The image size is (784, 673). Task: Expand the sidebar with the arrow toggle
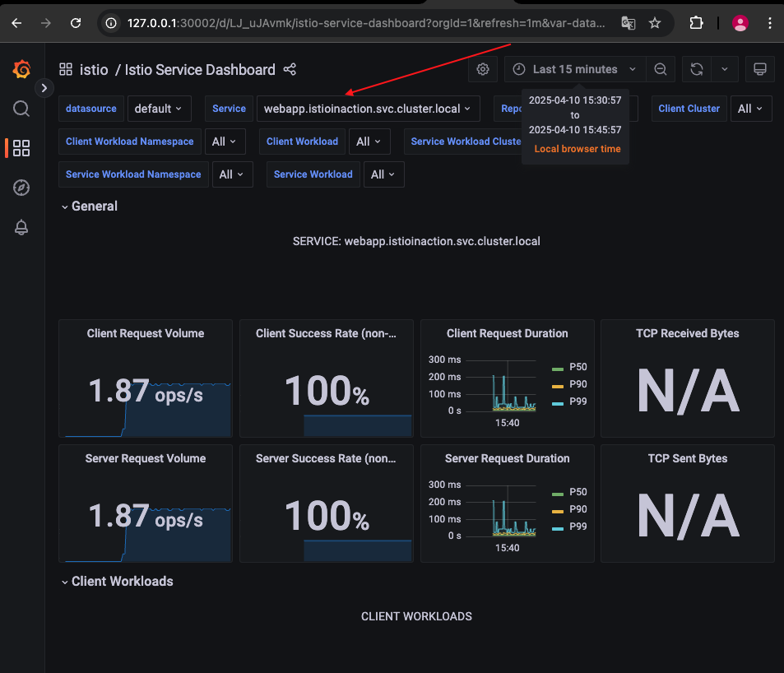[x=44, y=88]
